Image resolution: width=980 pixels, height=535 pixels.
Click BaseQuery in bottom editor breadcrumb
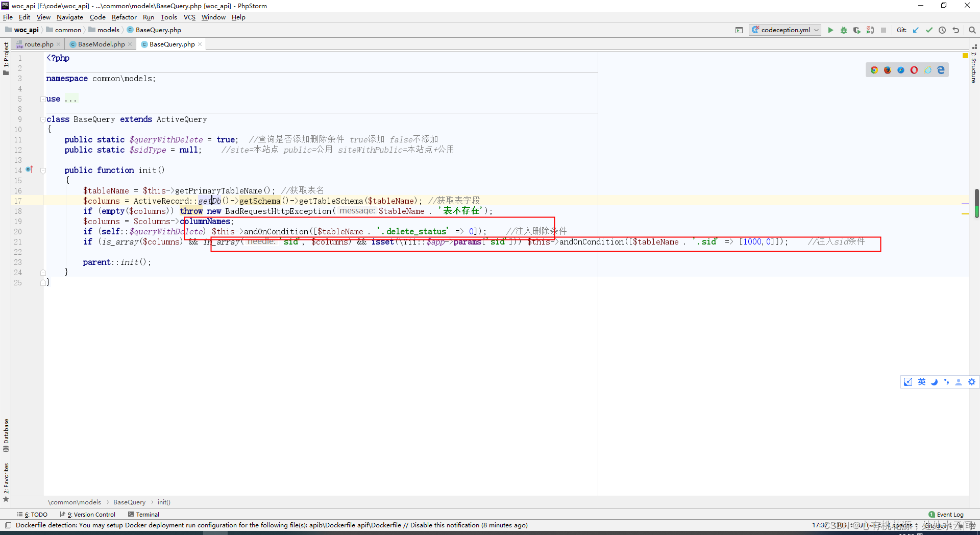[129, 502]
